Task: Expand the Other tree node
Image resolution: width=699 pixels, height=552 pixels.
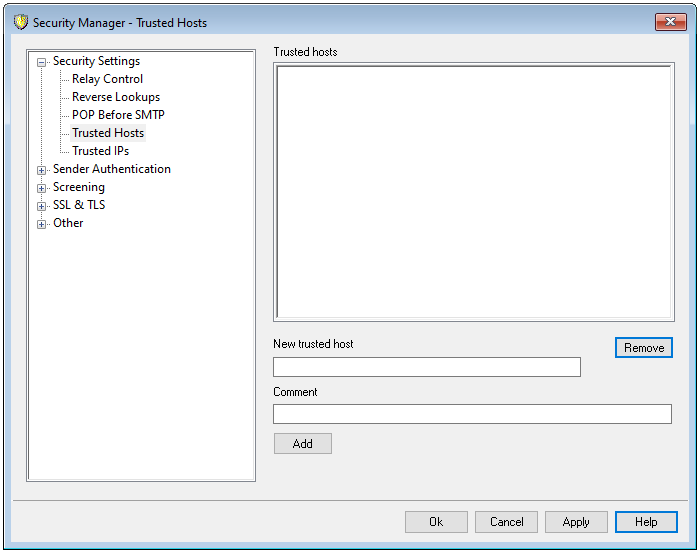Action: pyautogui.click(x=42, y=224)
